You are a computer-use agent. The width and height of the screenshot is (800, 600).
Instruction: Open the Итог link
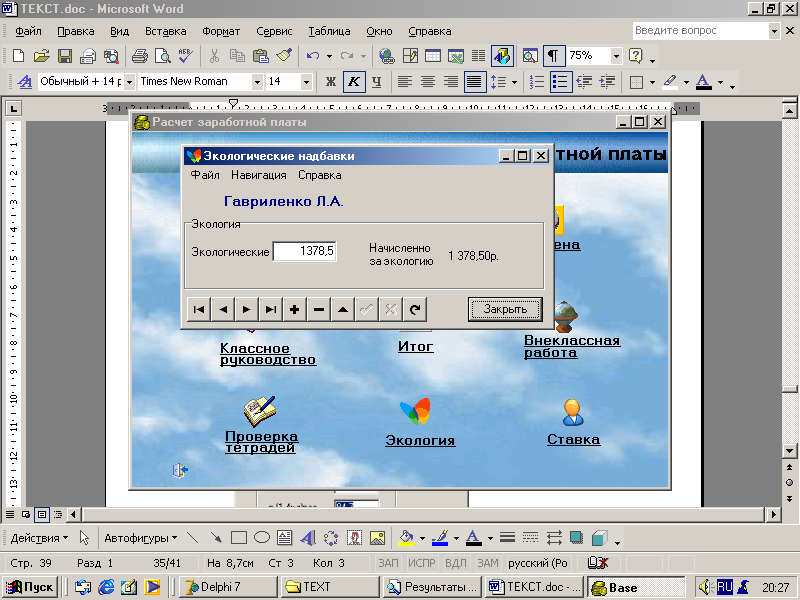point(415,346)
